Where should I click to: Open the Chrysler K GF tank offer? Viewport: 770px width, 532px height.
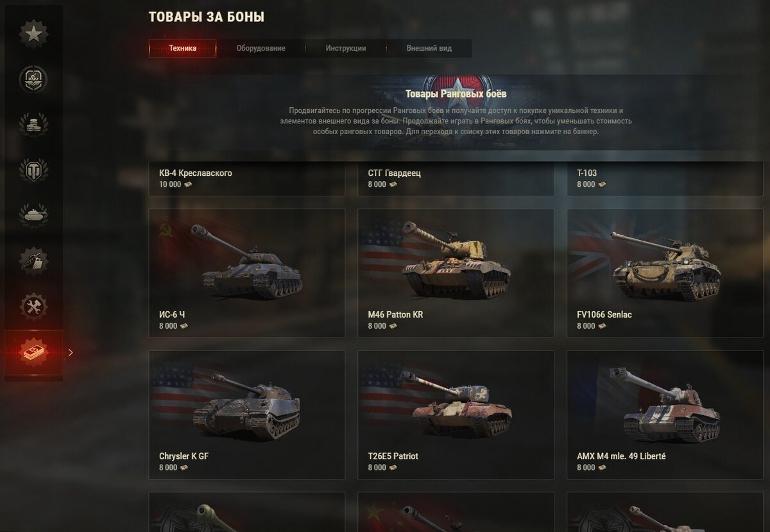(x=247, y=415)
